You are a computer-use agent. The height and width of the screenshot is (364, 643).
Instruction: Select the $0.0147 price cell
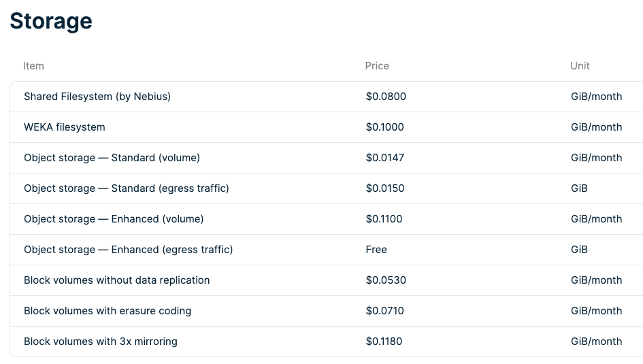tap(385, 158)
